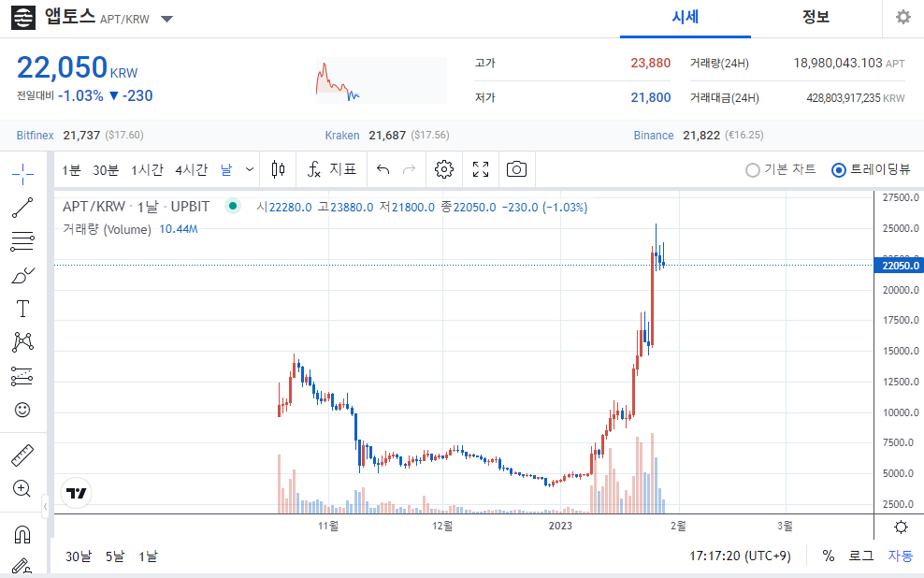
Task: Open time axis settings gear icon
Action: 901,527
